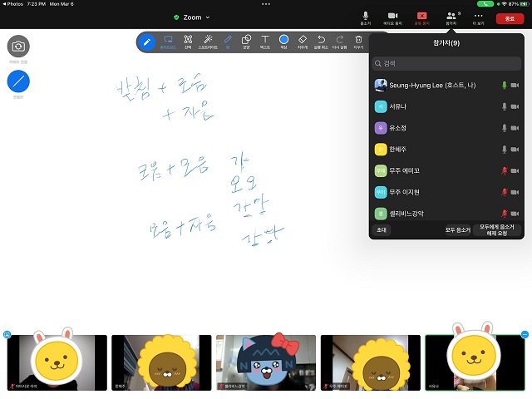Open 서유나's green-bordered video thumbnail
This screenshot has width=532, height=399.
click(x=475, y=362)
